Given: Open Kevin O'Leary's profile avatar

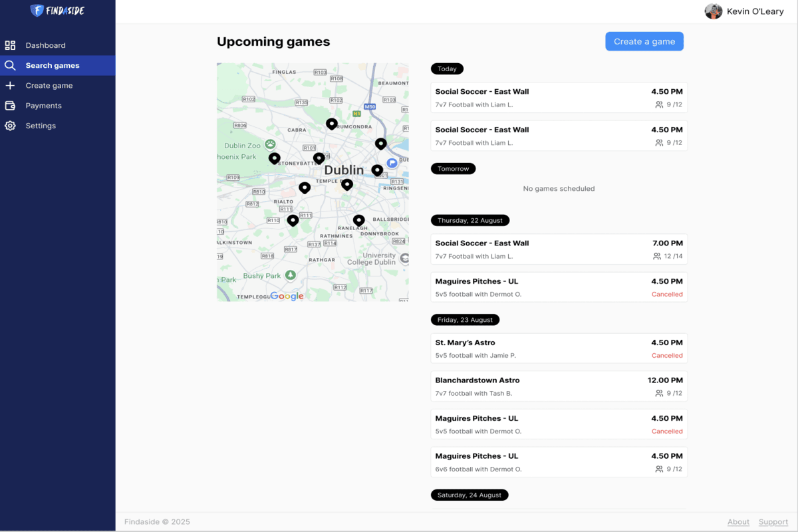Looking at the screenshot, I should pyautogui.click(x=714, y=11).
